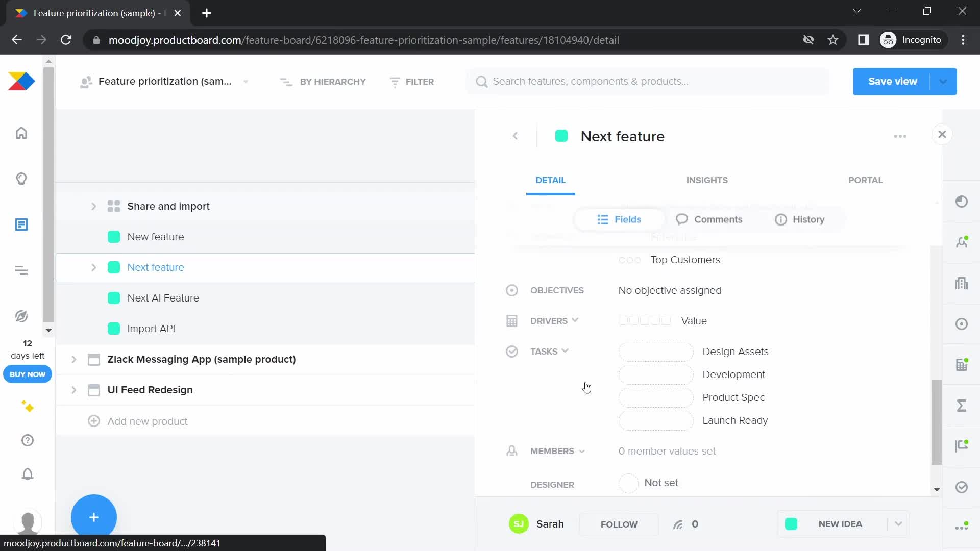Open the Insights lightbulb icon
This screenshot has width=980, height=551.
point(21,179)
